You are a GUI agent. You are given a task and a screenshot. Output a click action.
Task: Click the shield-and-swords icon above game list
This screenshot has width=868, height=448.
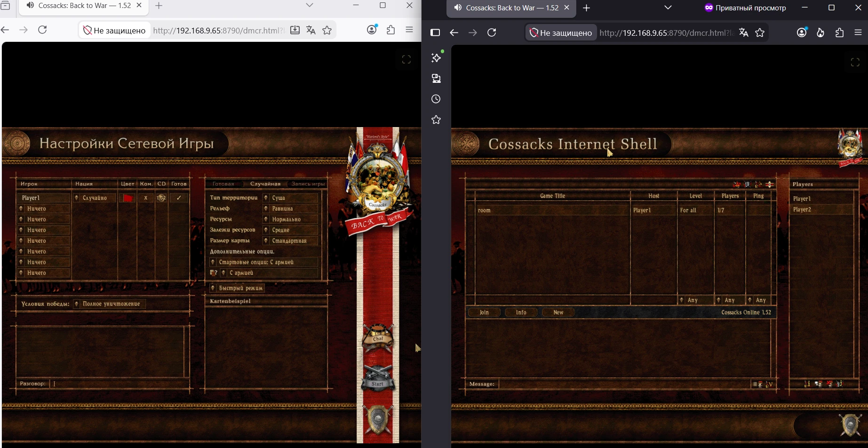click(x=748, y=184)
